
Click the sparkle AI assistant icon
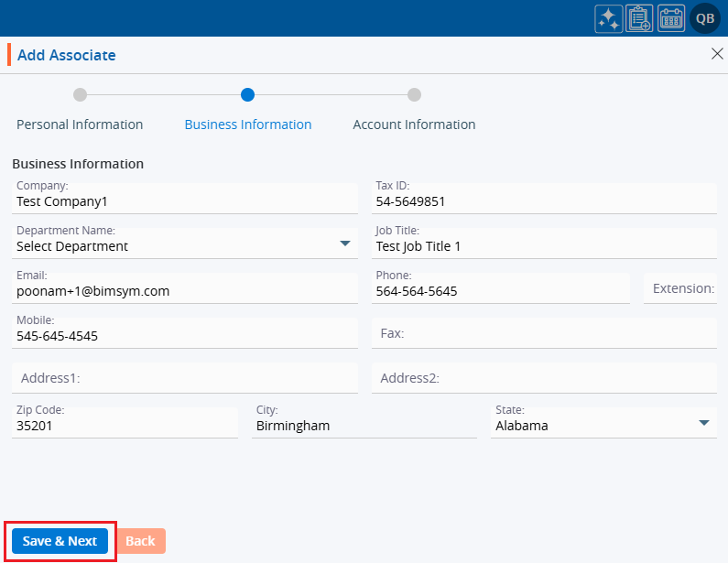click(x=608, y=18)
